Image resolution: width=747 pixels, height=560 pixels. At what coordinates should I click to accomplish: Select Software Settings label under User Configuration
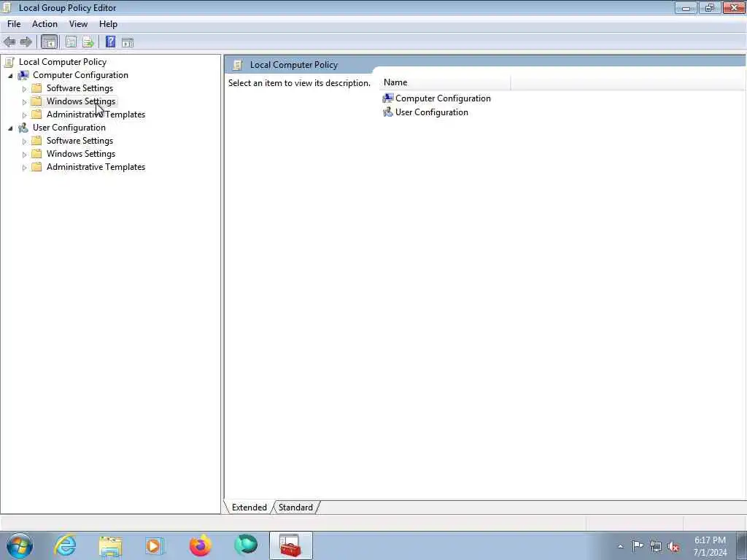pyautogui.click(x=80, y=141)
